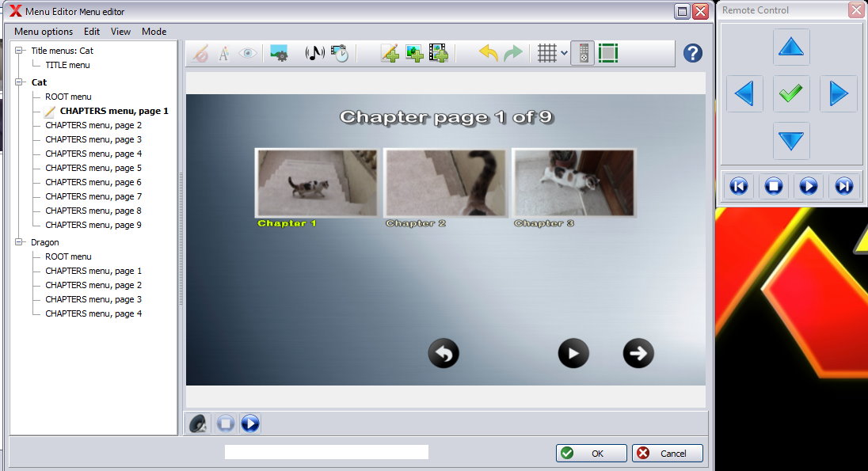Open the Mode menu
The height and width of the screenshot is (471, 868).
pyautogui.click(x=154, y=32)
